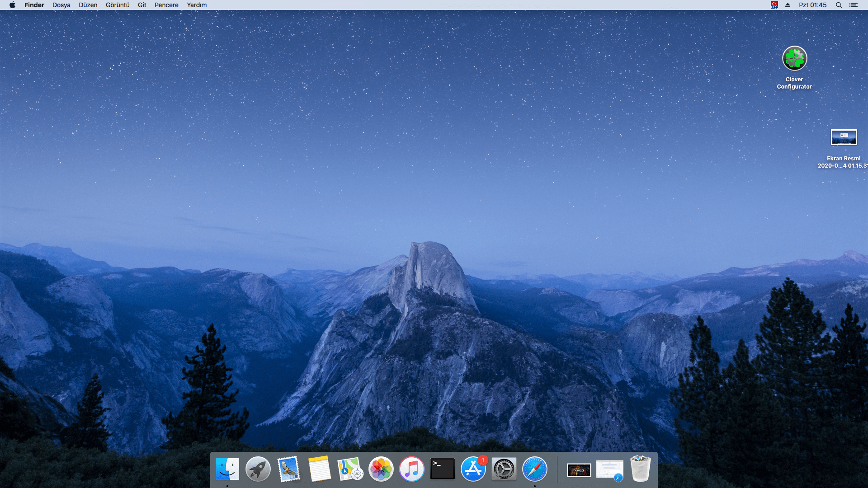Open the Apple menu
868x488 pixels.
pyautogui.click(x=12, y=5)
